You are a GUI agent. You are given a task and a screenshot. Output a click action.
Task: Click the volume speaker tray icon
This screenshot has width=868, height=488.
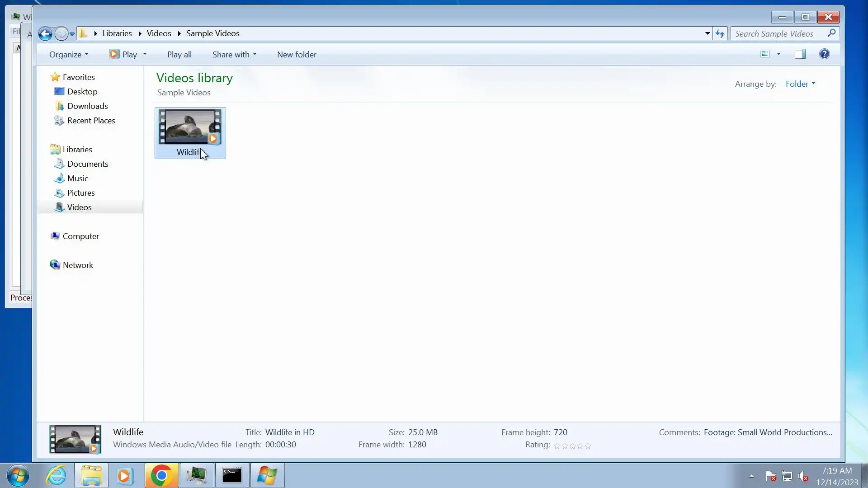click(803, 476)
